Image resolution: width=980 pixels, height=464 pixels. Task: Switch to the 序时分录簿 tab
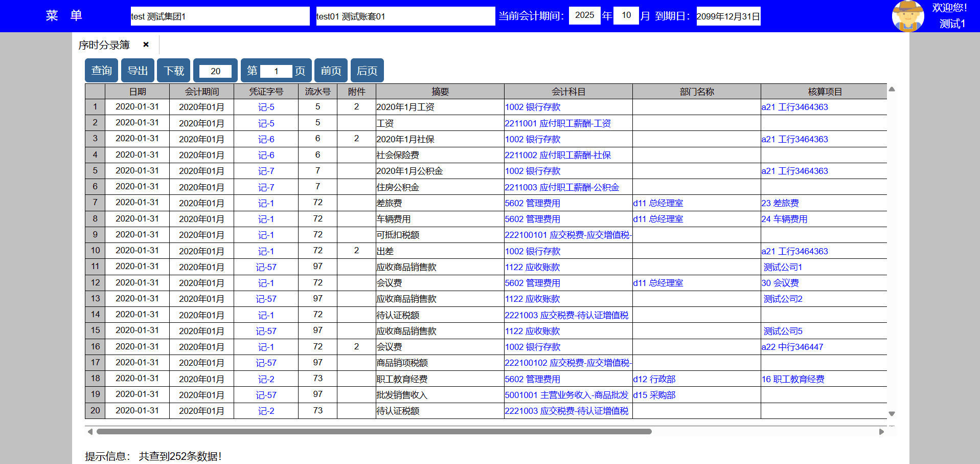point(104,45)
